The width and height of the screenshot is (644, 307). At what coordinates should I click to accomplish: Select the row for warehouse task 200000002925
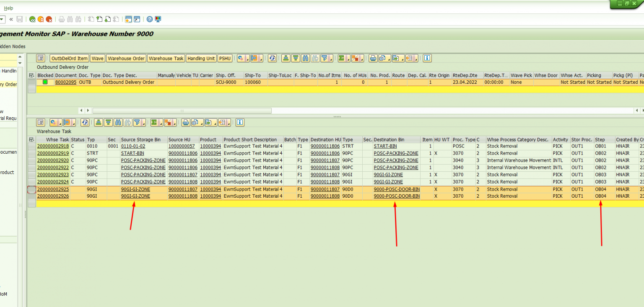31,189
